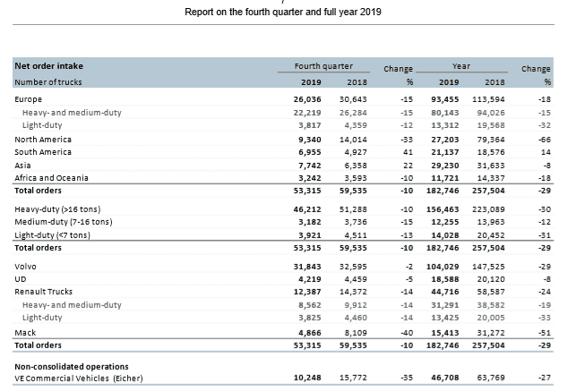Click Africa and Oceania's value 14,337
The image size is (577, 392).
[x=491, y=178]
